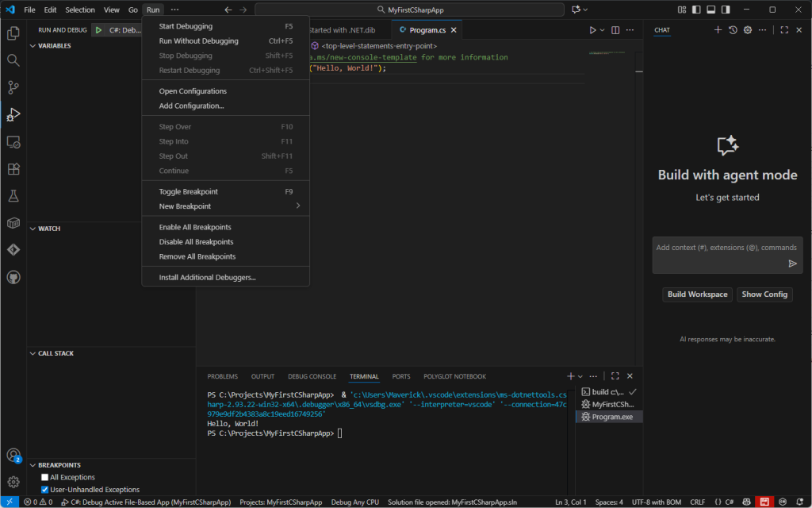Split the editor to the right
The image size is (812, 508).
click(615, 30)
